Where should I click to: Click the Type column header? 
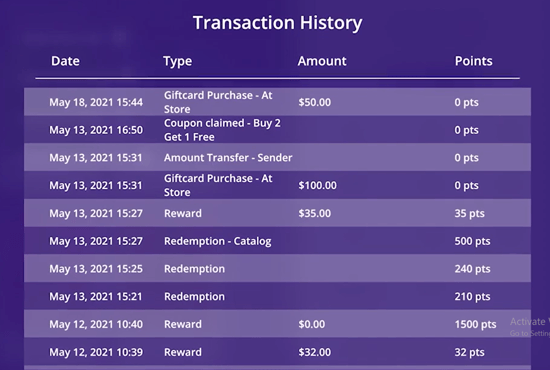coord(177,61)
